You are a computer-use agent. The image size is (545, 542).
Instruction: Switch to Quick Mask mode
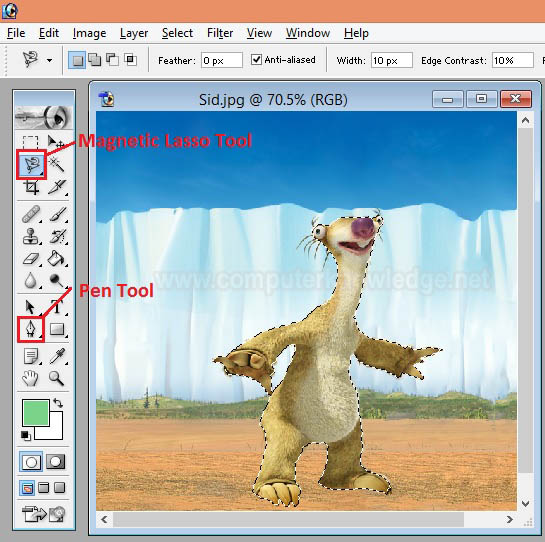56,462
